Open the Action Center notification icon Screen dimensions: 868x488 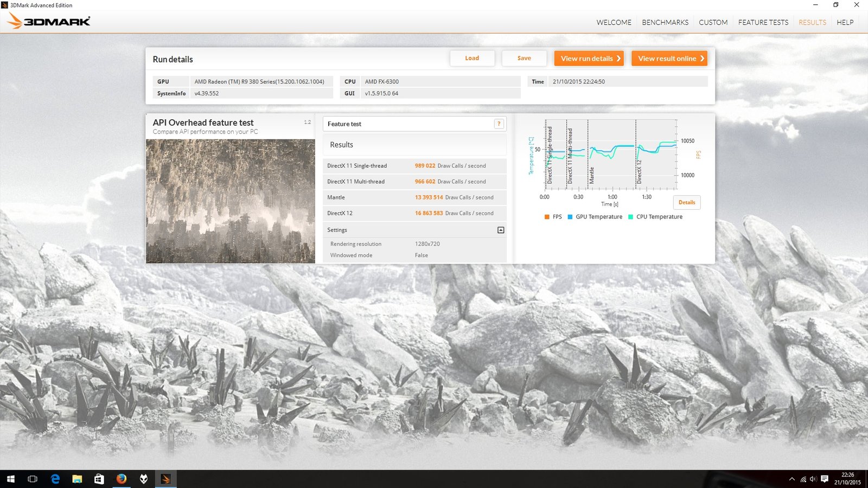click(825, 479)
